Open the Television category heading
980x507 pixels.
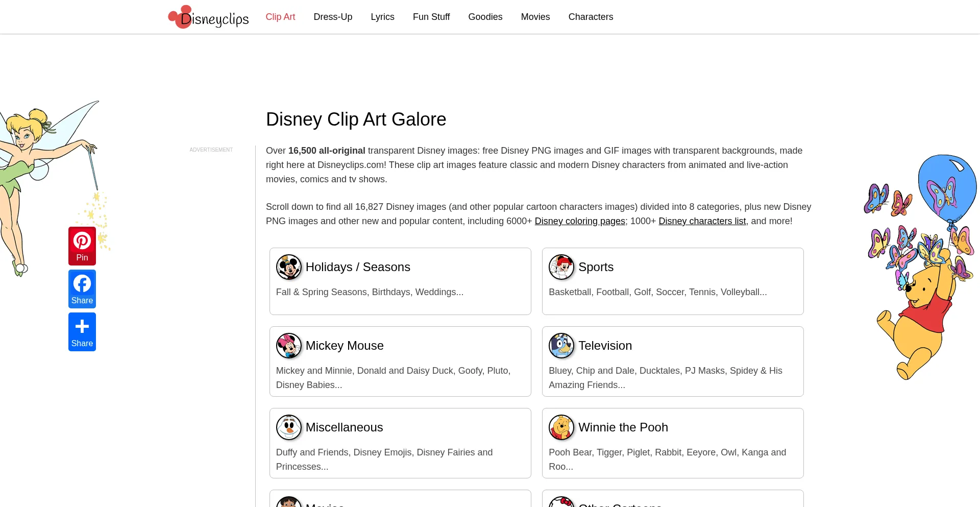click(605, 346)
